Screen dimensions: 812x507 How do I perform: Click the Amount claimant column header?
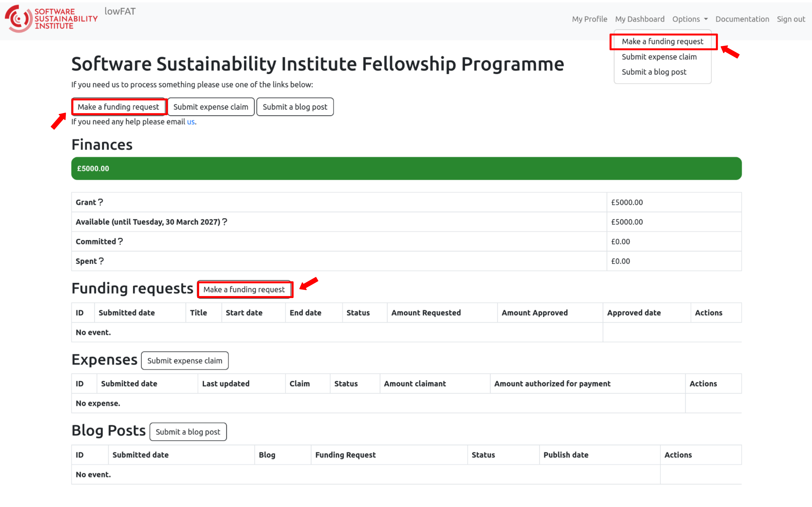(435, 384)
